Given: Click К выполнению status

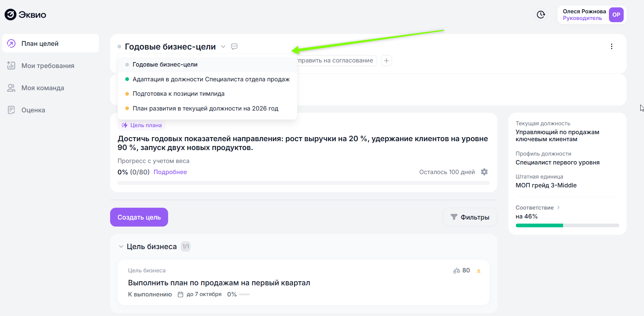Looking at the screenshot, I should pyautogui.click(x=150, y=295).
